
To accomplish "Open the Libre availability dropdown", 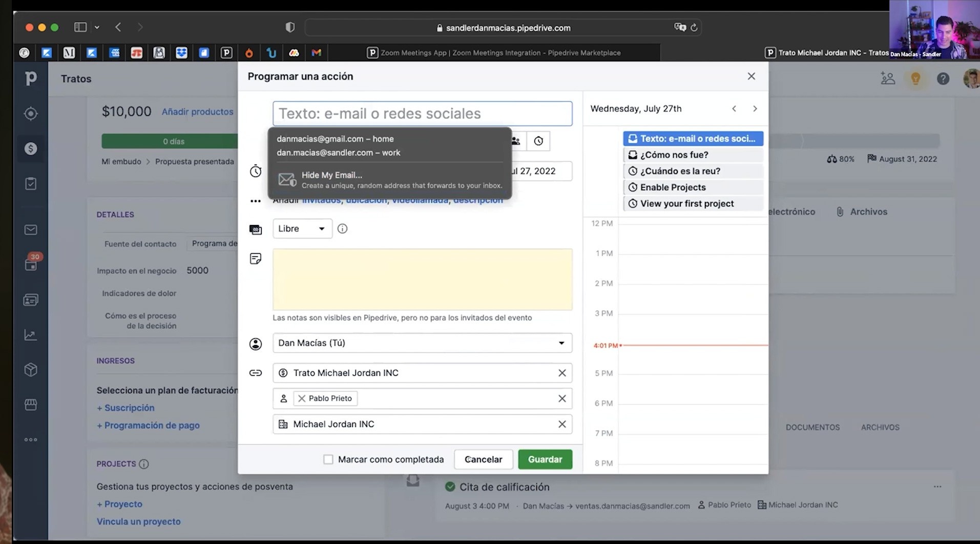I will (x=302, y=229).
